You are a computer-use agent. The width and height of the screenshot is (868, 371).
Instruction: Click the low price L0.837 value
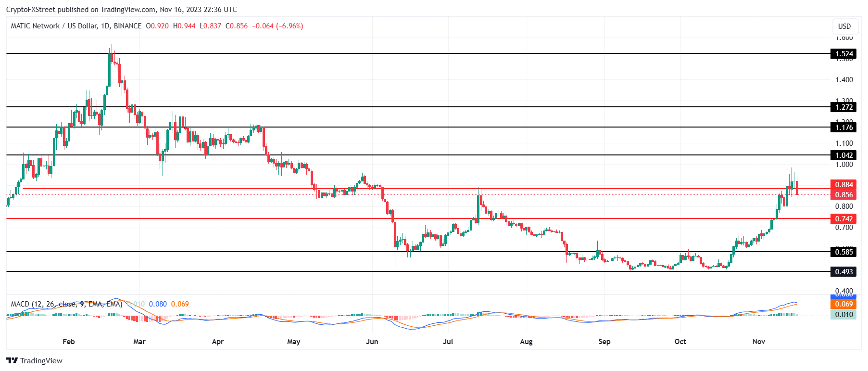(x=211, y=26)
